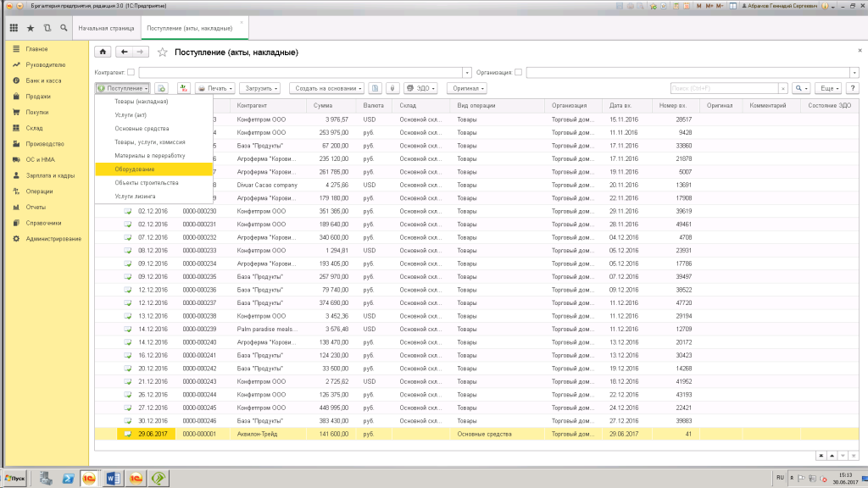Viewport: 868px width, 488px height.
Task: Choose Товары (накладная) from menu
Action: coord(154,102)
